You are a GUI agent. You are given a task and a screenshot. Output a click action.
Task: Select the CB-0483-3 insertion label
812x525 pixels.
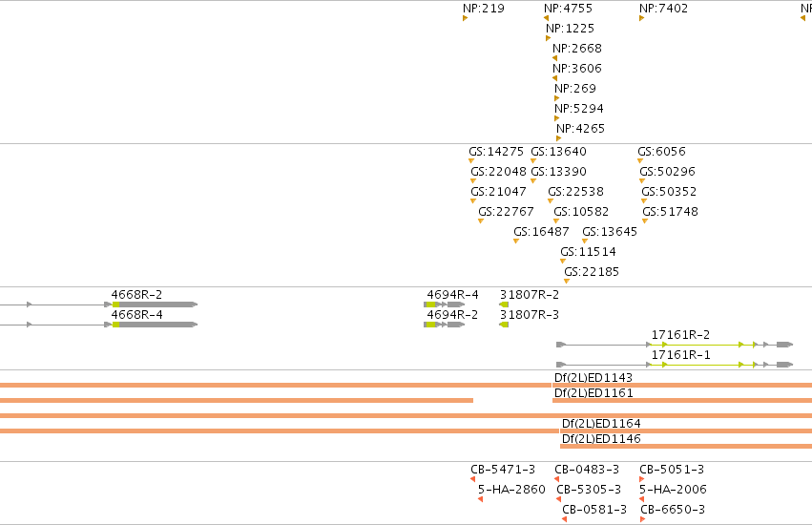point(587,470)
